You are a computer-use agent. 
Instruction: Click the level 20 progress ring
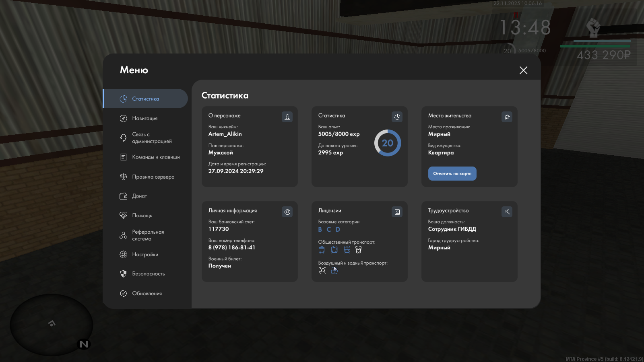coord(388,143)
